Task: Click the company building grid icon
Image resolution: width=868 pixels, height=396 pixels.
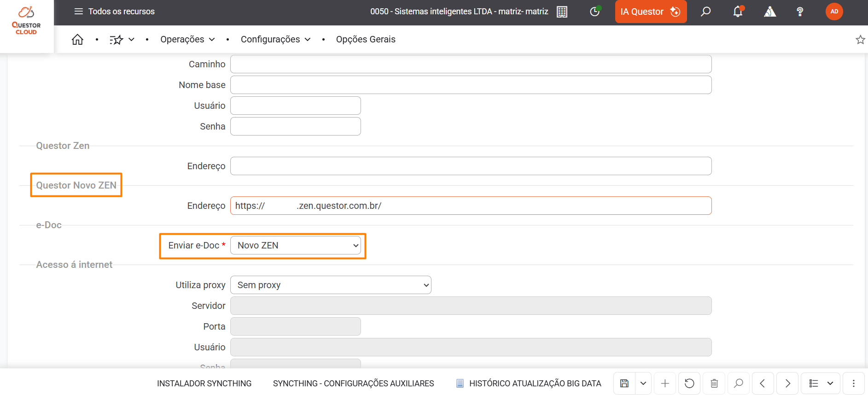Action: point(562,12)
